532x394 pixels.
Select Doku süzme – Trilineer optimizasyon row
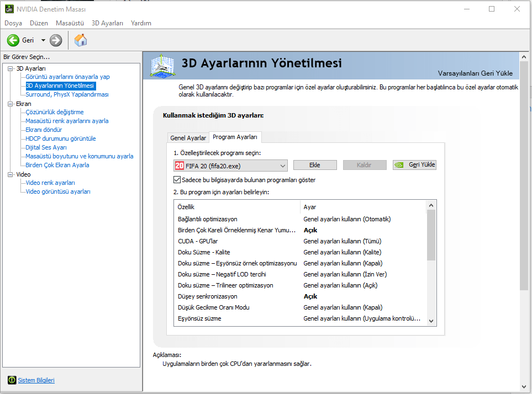point(300,285)
